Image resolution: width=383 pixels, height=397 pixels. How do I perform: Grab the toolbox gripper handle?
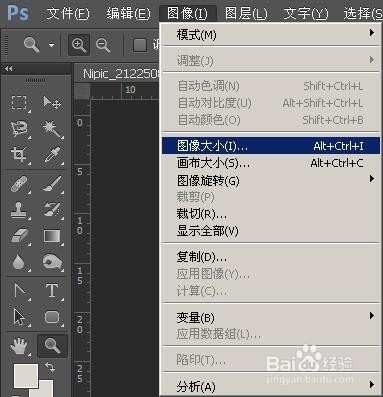35,80
